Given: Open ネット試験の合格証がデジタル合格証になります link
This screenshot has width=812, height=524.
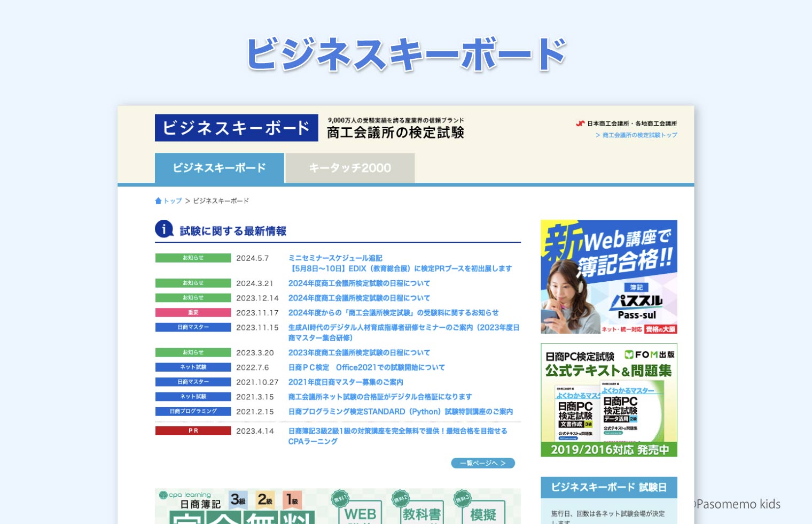Looking at the screenshot, I should pos(380,397).
